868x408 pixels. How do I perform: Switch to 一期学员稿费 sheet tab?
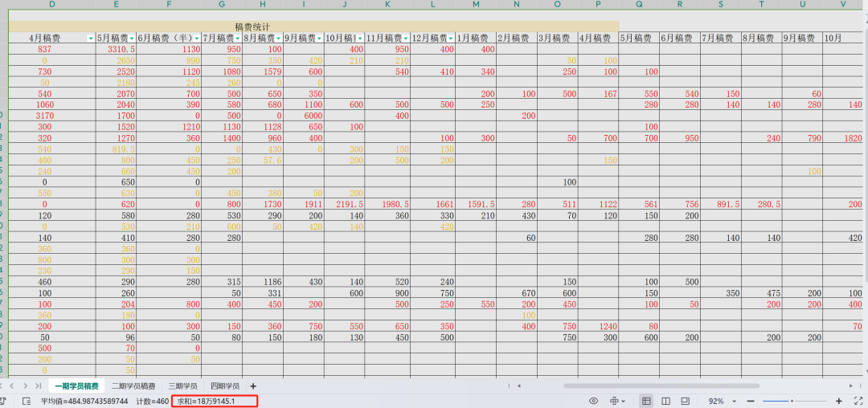click(76, 386)
